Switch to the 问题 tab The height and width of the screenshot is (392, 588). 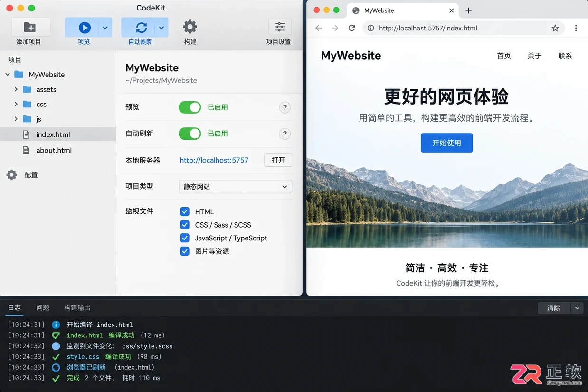click(x=43, y=307)
